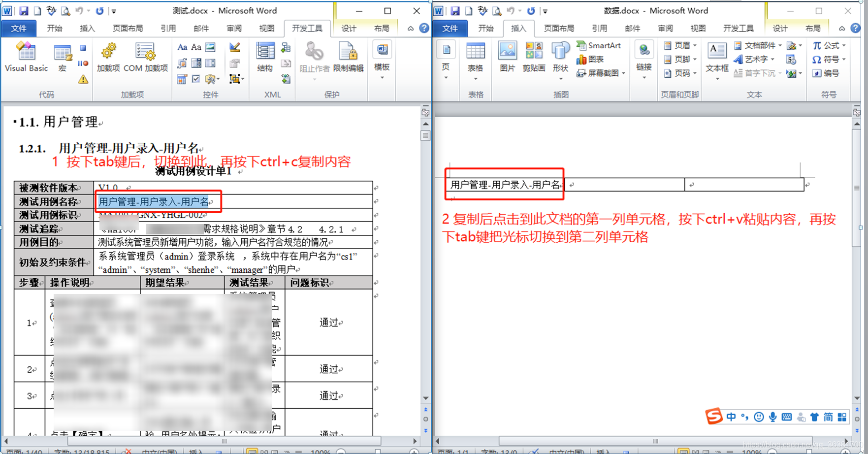Open 加载项 (Add-ins) gears icon

click(108, 58)
